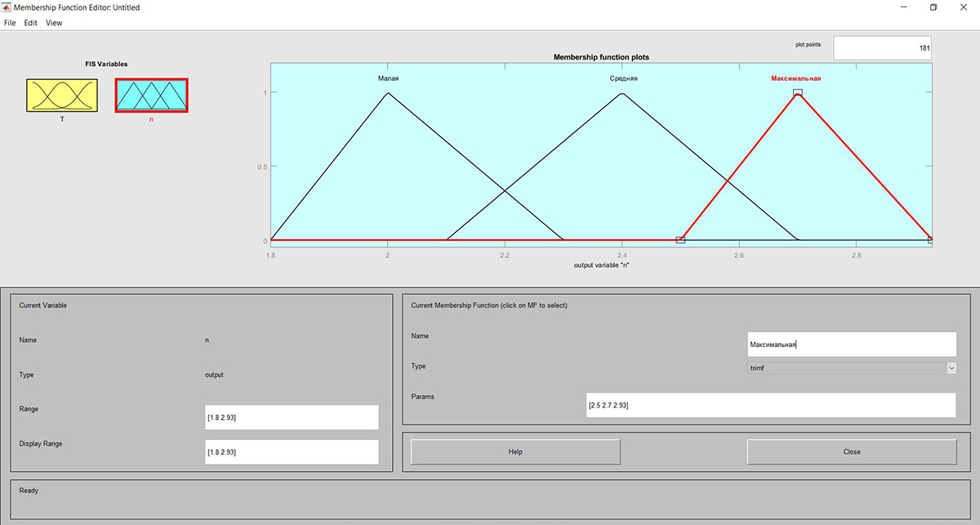Select the cyan n output variable icon
This screenshot has height=525, width=980.
click(x=151, y=96)
